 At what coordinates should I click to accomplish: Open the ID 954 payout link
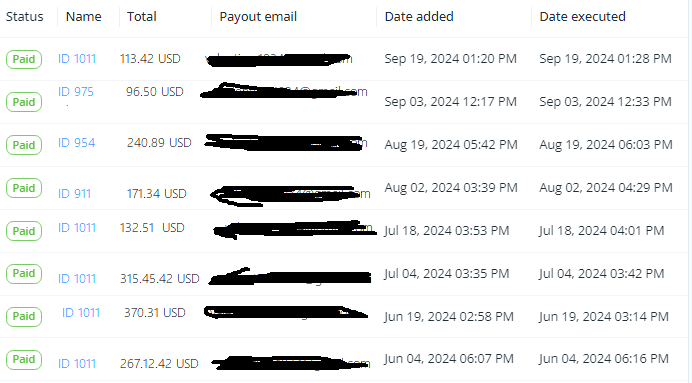[76, 143]
